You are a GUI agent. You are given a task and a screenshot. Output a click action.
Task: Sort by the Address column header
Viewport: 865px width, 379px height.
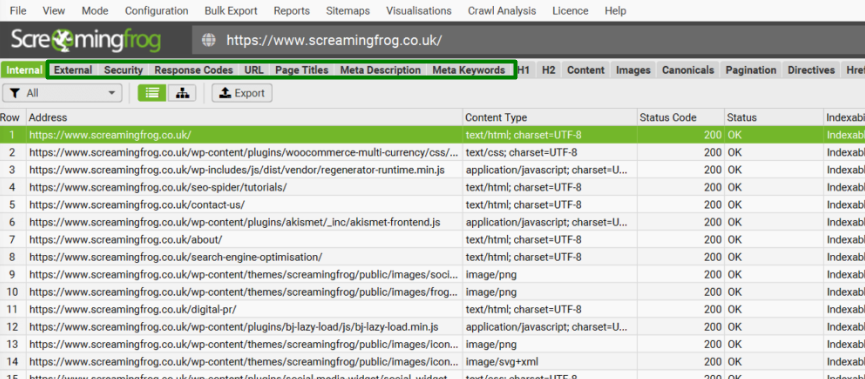point(244,118)
